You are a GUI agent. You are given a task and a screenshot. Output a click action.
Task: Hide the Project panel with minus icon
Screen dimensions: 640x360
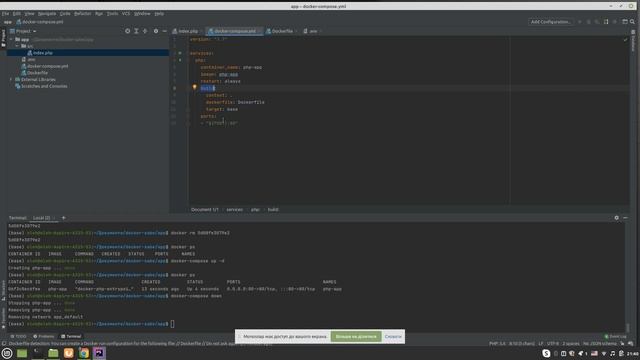pyautogui.click(x=164, y=31)
